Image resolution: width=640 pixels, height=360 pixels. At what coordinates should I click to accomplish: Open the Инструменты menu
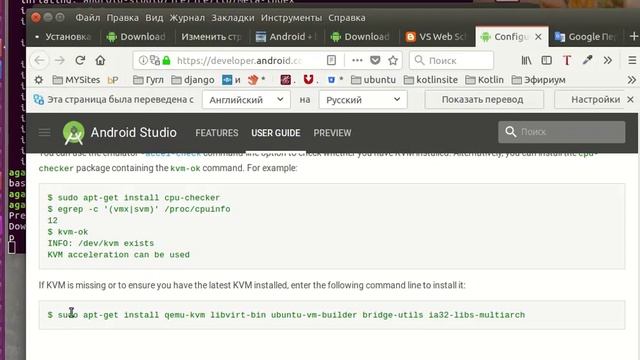click(291, 18)
